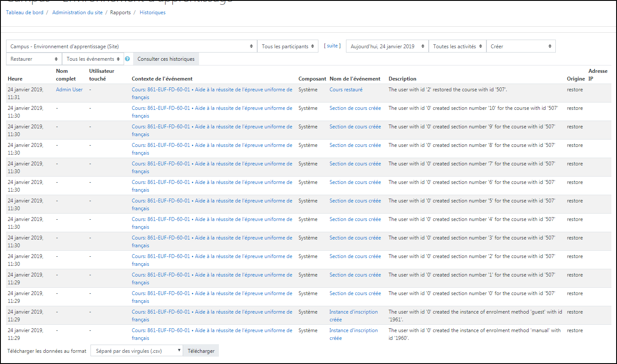The width and height of the screenshot is (617, 364).
Task: Open the date dropdown 'Aujourd'hui, 24 janvier 2019'
Action: (387, 47)
